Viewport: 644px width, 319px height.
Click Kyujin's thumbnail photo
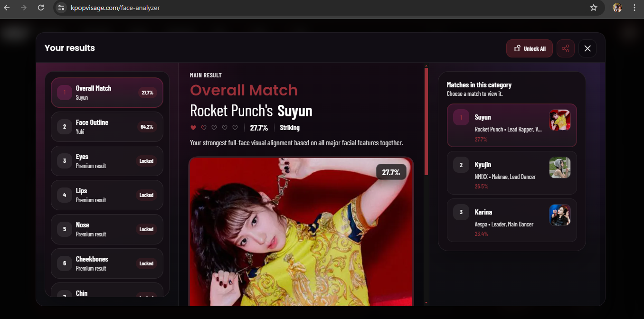[x=560, y=168]
